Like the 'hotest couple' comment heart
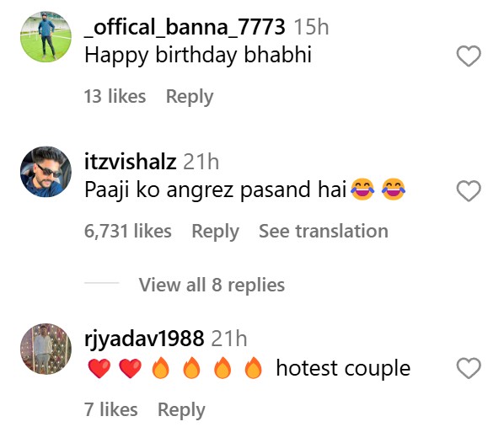Viewport: 504px width, 427px height. (x=469, y=368)
